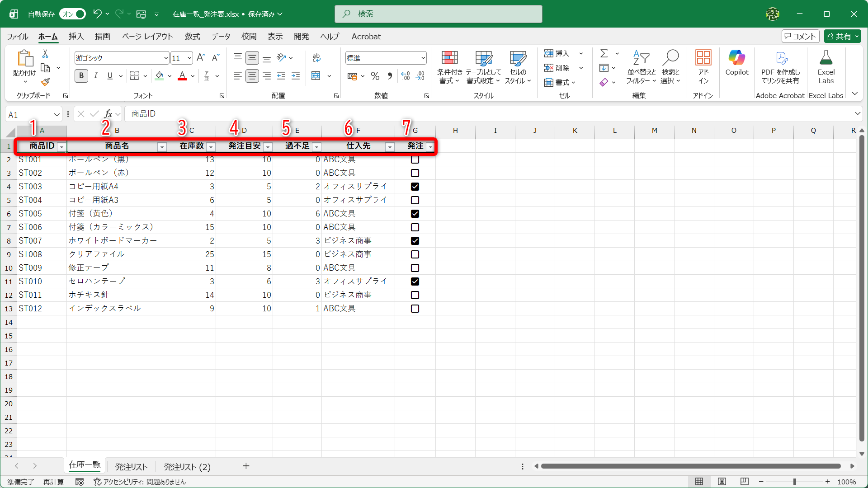Screen dimensions: 868x488
Task: Open the データ ribbon tab
Action: [x=221, y=37]
